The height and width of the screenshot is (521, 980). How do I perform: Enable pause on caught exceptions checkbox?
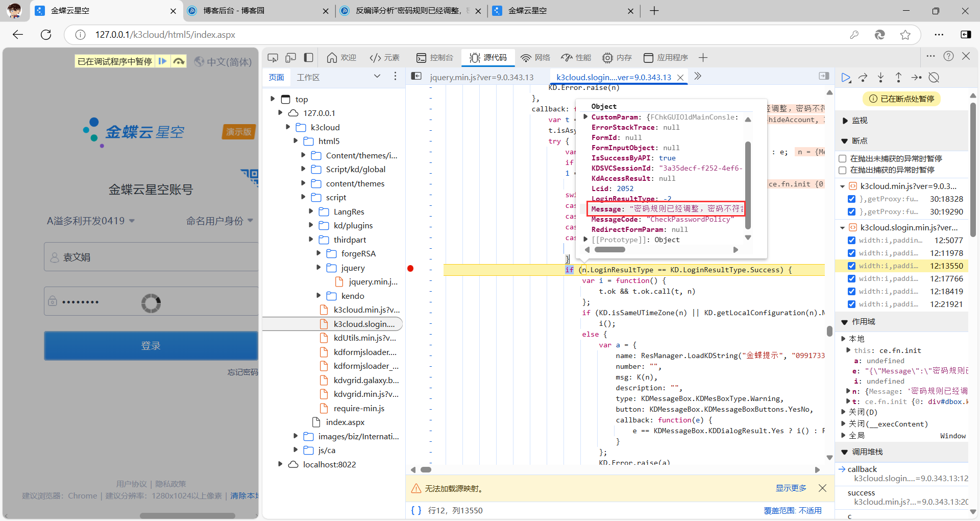[x=843, y=170]
